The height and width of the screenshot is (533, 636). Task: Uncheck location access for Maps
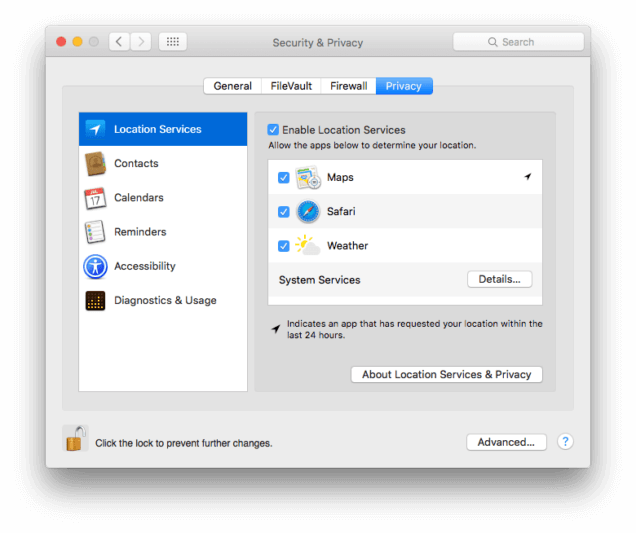[284, 177]
